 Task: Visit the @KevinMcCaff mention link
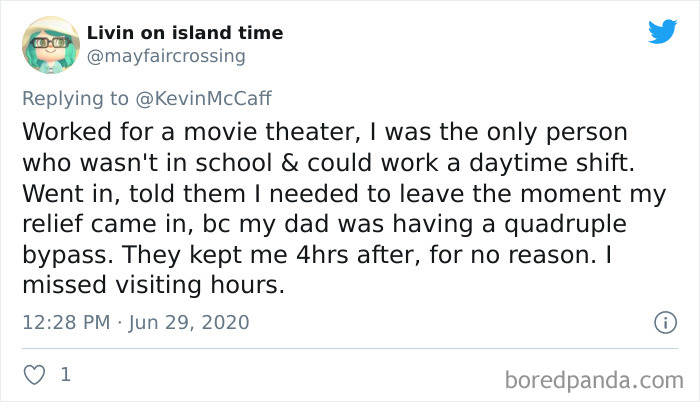tap(200, 96)
